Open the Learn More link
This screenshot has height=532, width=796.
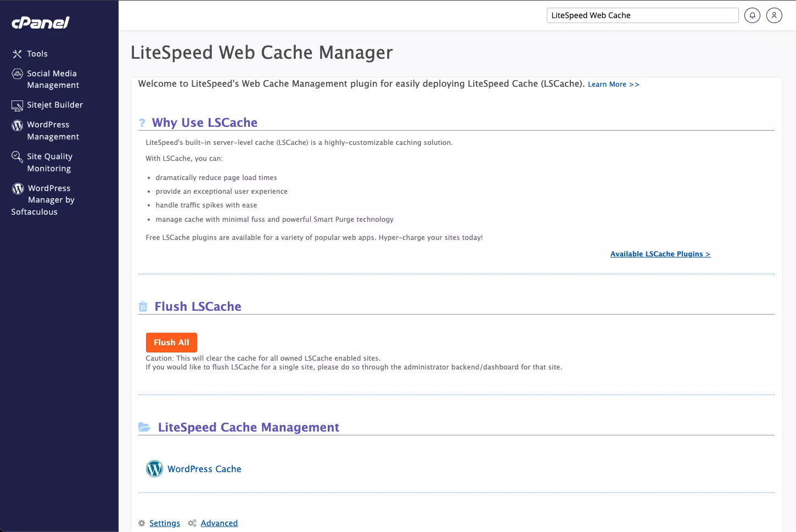613,84
